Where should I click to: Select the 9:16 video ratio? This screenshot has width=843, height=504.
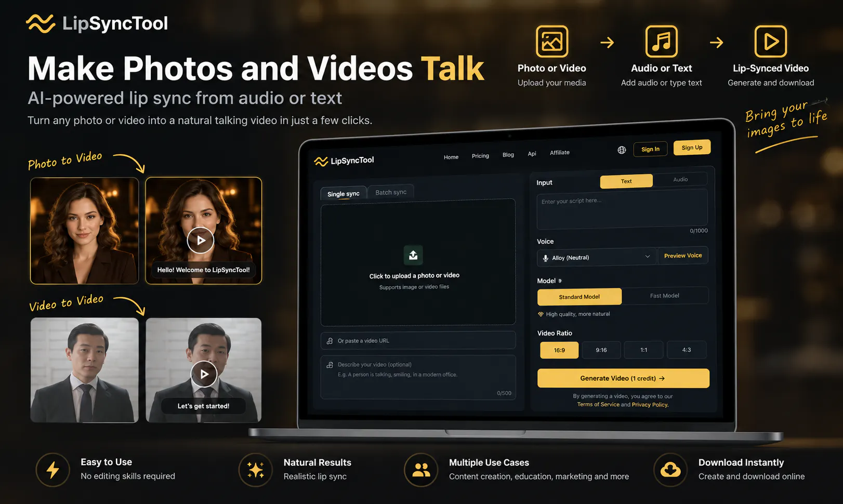[601, 350]
